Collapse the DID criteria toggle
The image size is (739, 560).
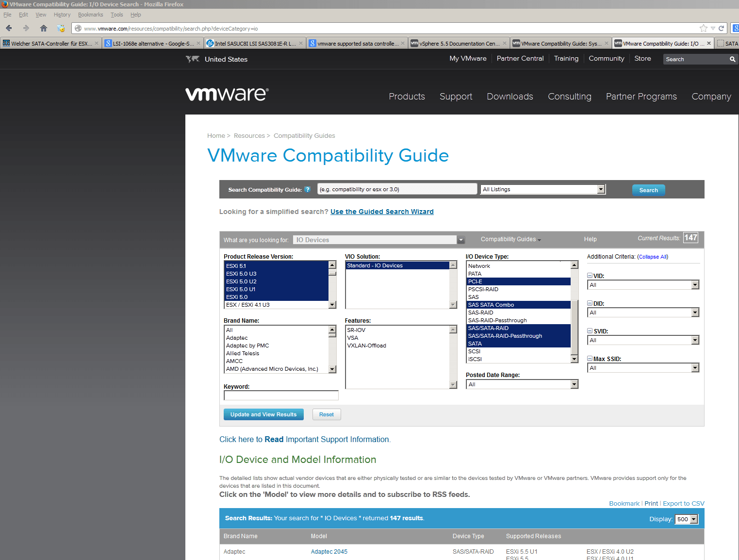point(590,303)
